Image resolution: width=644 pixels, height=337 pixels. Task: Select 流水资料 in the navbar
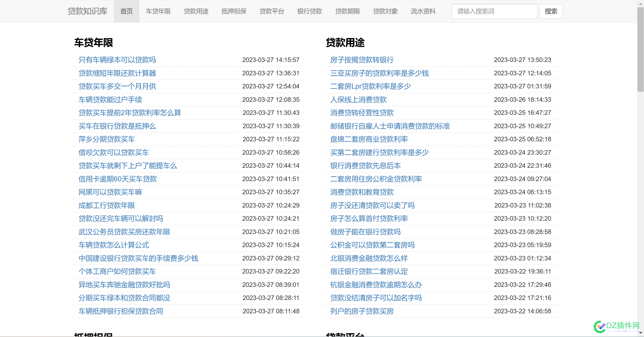click(423, 11)
